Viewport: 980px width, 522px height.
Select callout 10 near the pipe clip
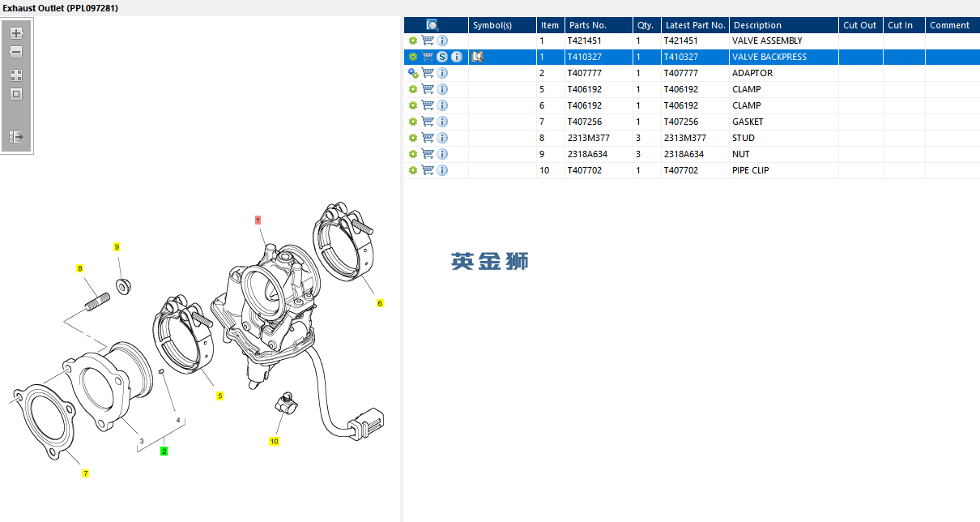point(275,442)
